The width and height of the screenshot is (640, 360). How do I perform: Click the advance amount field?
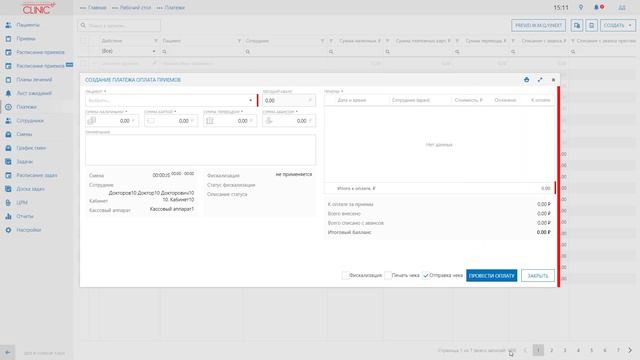point(289,121)
